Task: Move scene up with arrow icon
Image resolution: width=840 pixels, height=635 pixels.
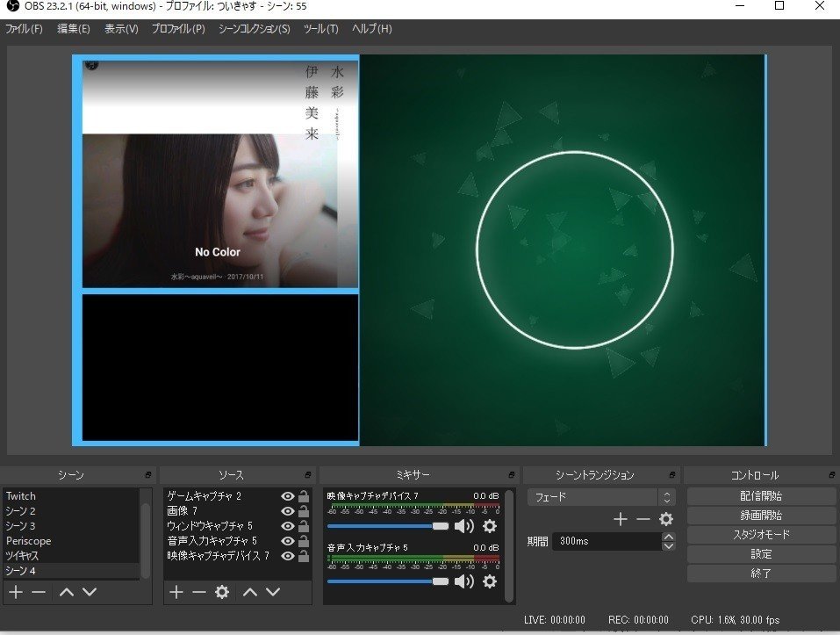Action: click(67, 592)
